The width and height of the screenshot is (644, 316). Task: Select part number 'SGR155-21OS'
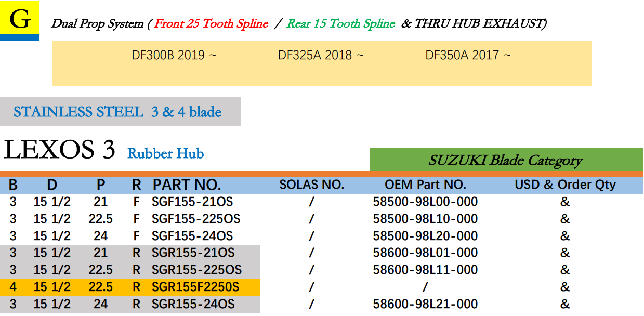pos(193,253)
